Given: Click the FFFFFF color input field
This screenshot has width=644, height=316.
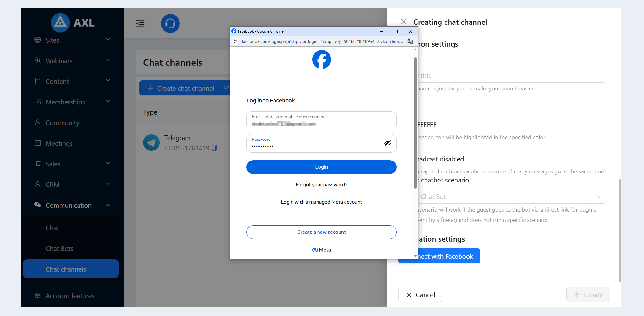Looking at the screenshot, I should point(512,124).
